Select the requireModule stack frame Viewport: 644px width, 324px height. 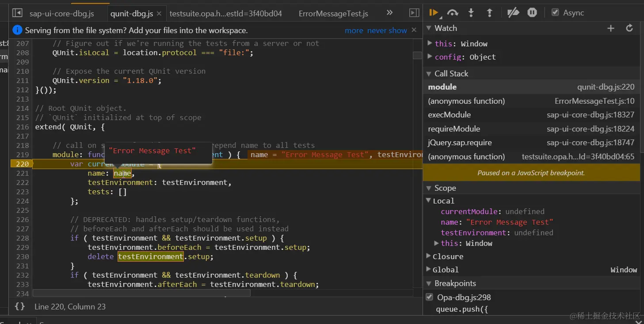pyautogui.click(x=531, y=129)
